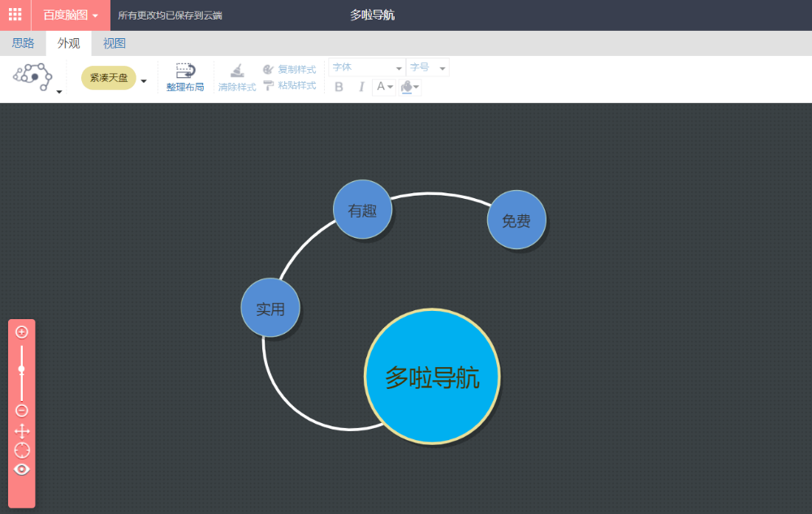Click the zoom in plus icon
This screenshot has height=514, width=812.
click(22, 332)
